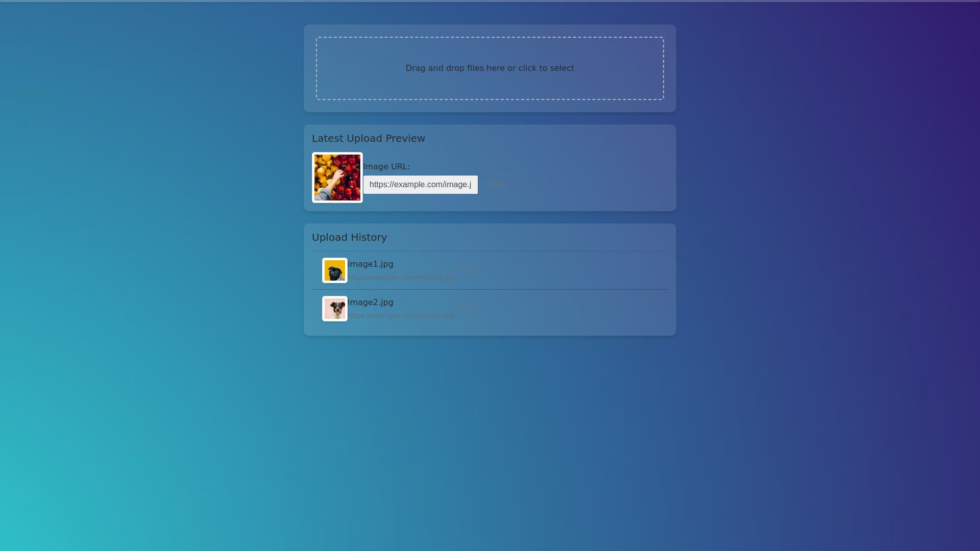Click the image2.jpg URL text

tap(401, 316)
